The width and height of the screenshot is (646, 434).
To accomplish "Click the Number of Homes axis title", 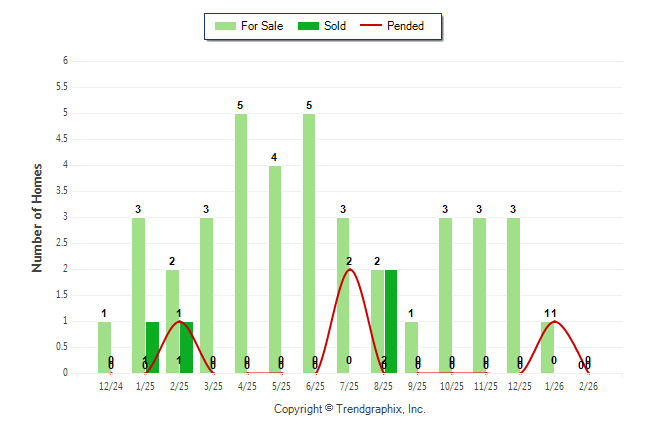I will coord(38,217).
